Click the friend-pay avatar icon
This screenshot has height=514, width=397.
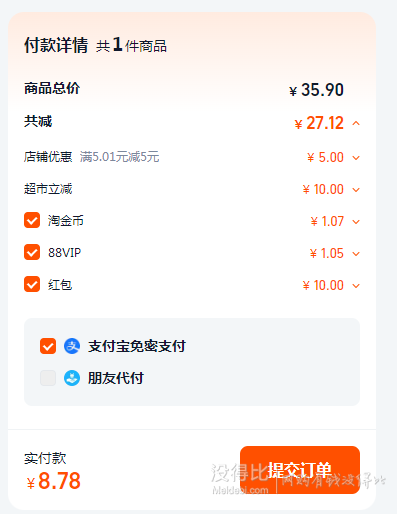72,378
